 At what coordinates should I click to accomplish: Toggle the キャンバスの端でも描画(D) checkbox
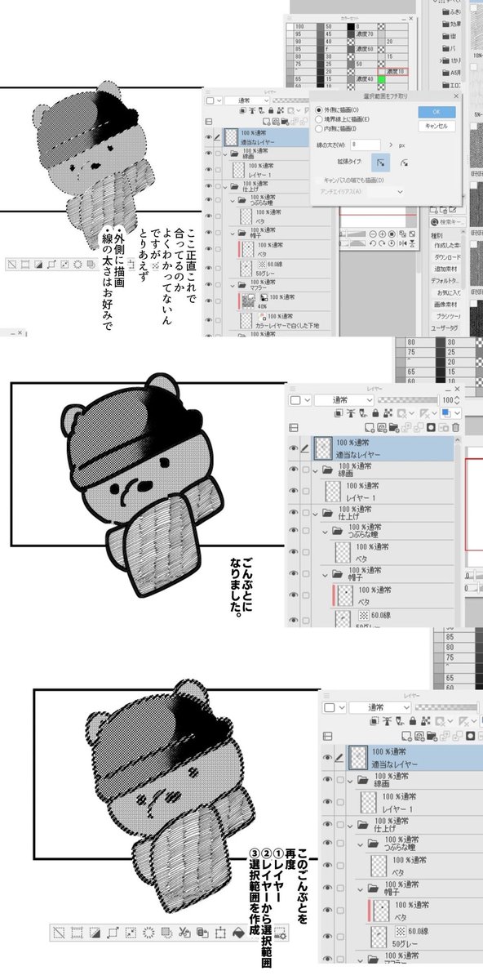[x=318, y=180]
